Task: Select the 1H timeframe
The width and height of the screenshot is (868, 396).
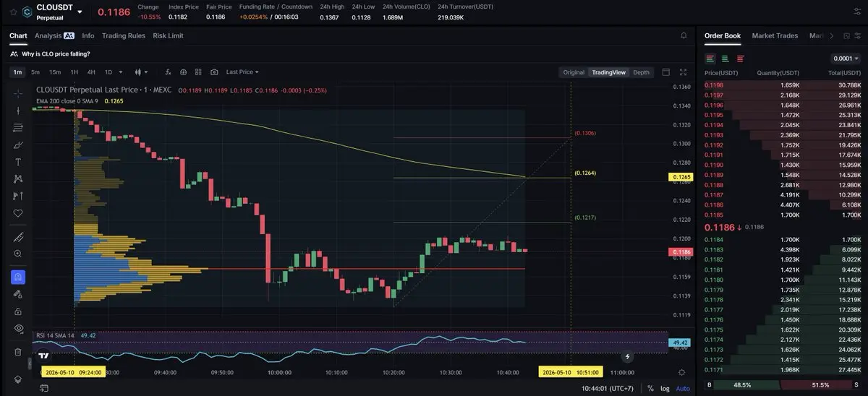Action: tap(74, 72)
